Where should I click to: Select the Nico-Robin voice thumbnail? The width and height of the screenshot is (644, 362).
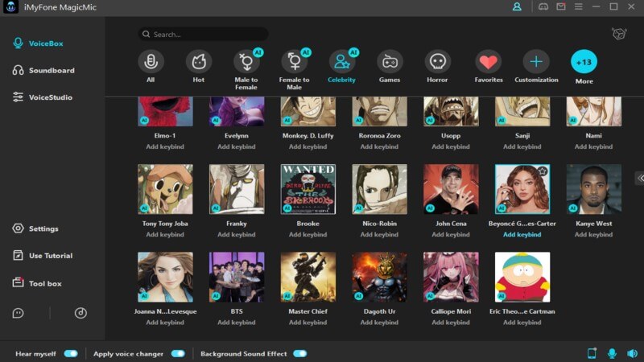(379, 189)
